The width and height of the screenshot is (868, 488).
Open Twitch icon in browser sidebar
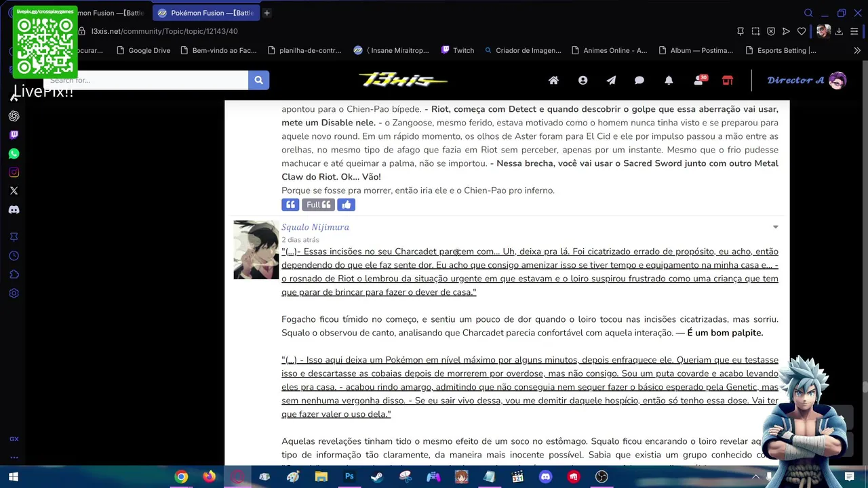14,135
